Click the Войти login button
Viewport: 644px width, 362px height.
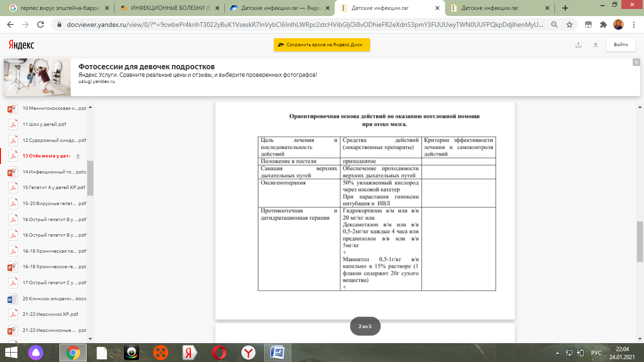pyautogui.click(x=621, y=45)
